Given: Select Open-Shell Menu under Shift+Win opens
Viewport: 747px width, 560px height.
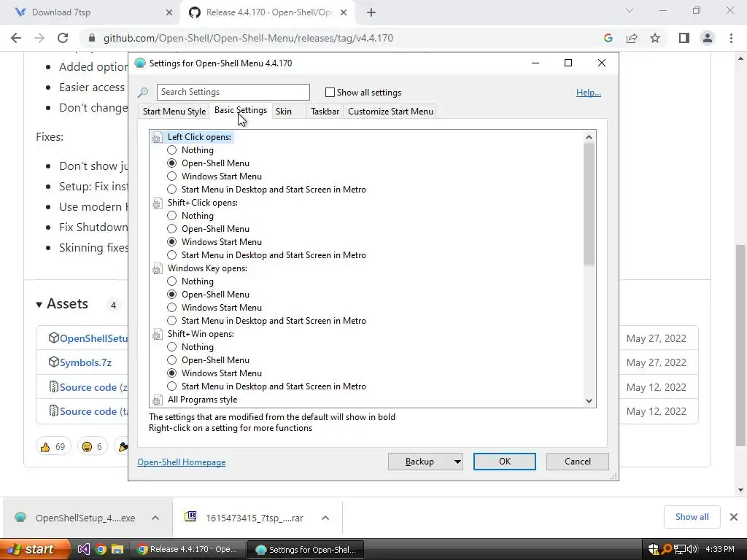Looking at the screenshot, I should [172, 360].
